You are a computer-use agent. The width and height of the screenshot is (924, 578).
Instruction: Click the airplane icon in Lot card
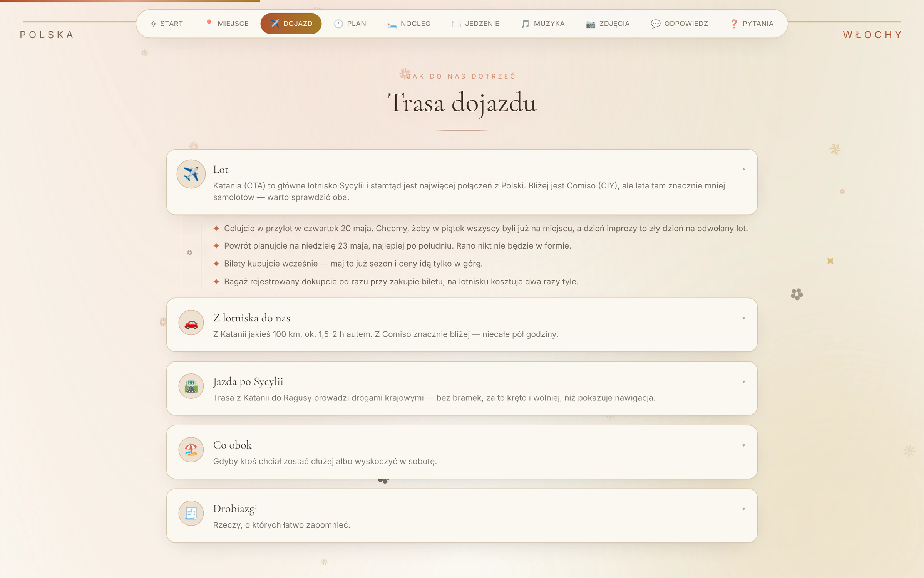click(191, 174)
